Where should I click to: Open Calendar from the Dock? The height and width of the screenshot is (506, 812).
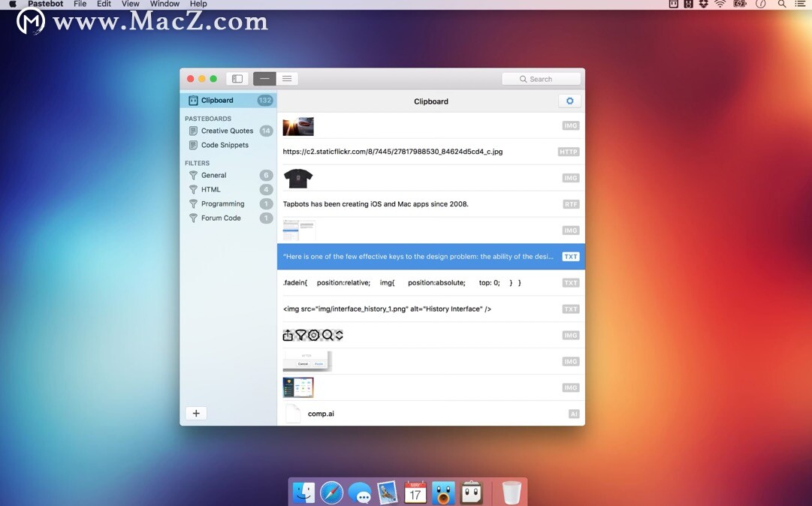[415, 492]
